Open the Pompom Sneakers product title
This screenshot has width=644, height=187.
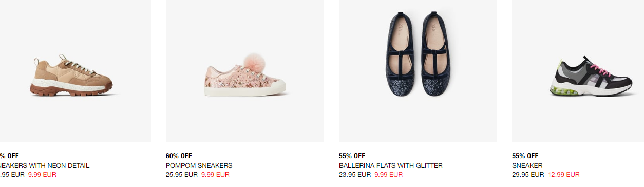coord(199,166)
